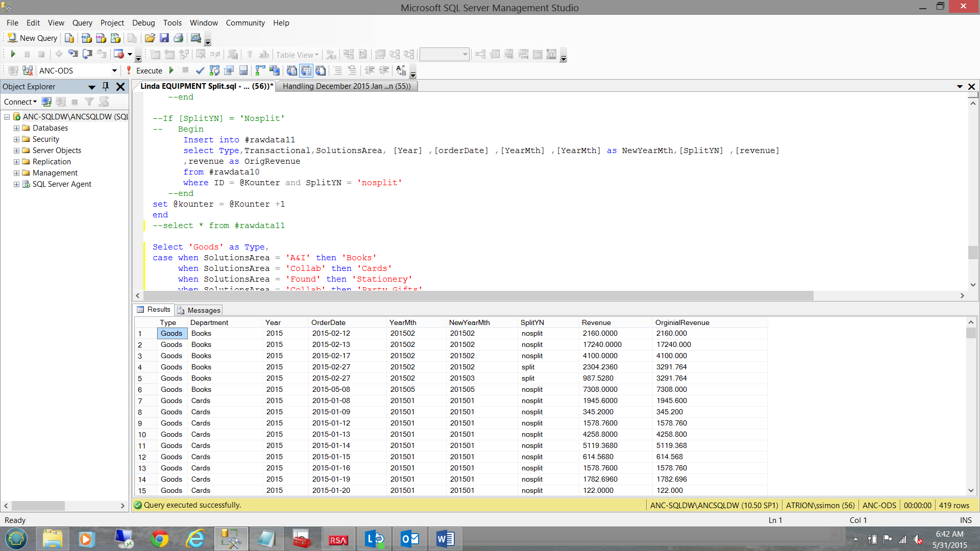Click the Change Connection icon

[x=28, y=71]
